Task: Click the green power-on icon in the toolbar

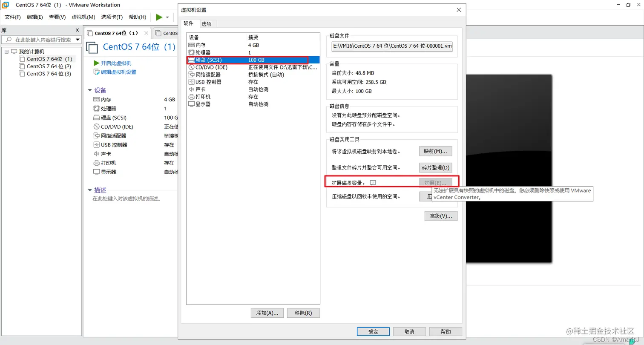Action: [159, 17]
